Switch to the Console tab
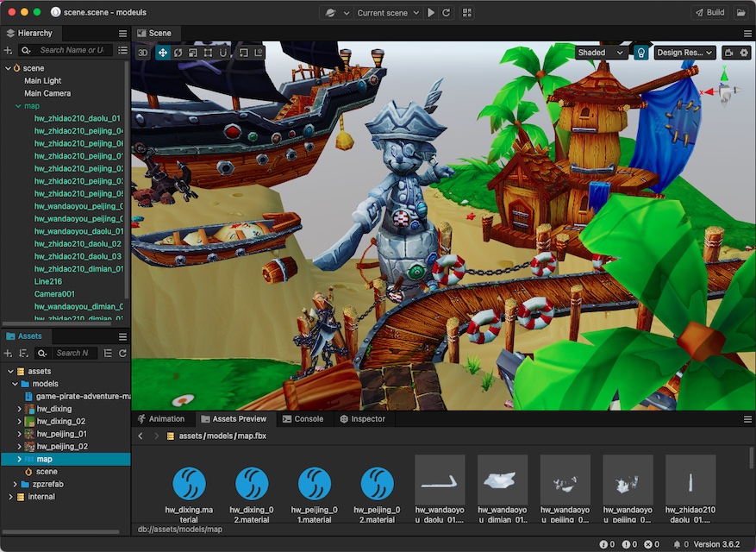 303,419
